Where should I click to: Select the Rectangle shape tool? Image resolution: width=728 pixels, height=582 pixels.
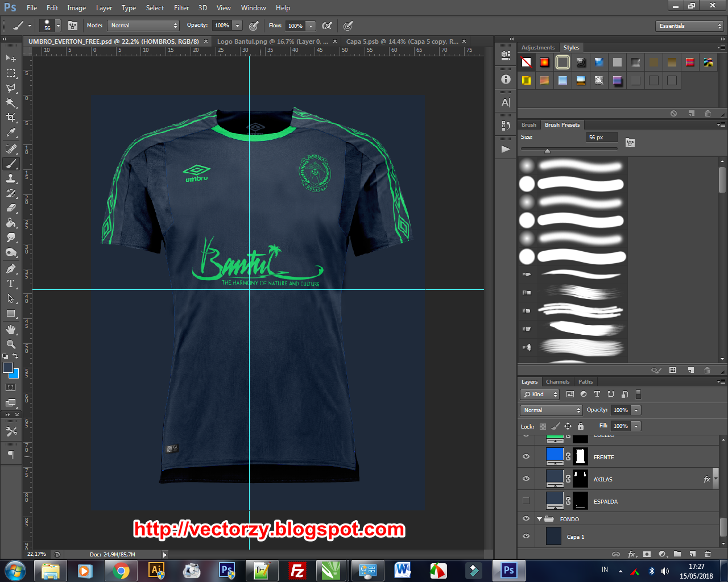click(11, 313)
